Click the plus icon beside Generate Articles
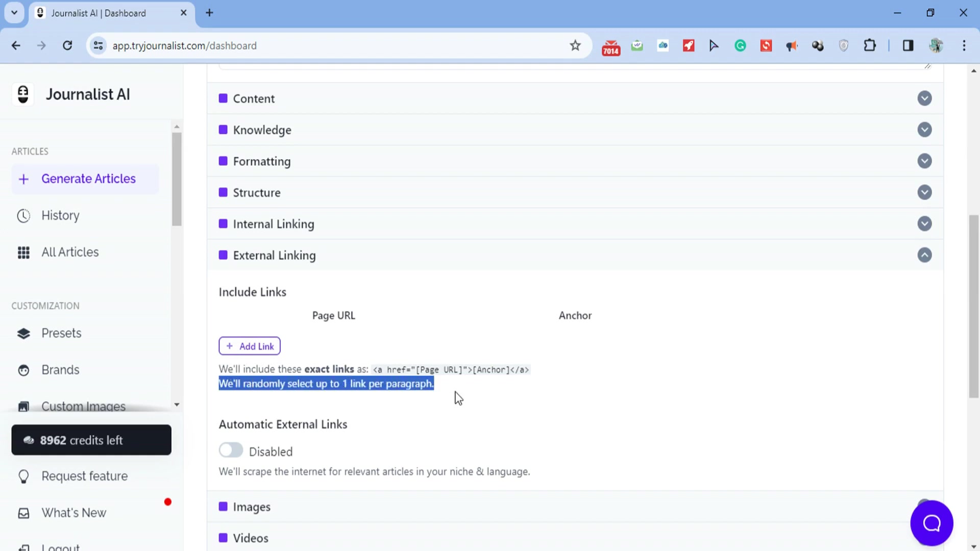Screen dimensions: 980x551 tap(23, 179)
